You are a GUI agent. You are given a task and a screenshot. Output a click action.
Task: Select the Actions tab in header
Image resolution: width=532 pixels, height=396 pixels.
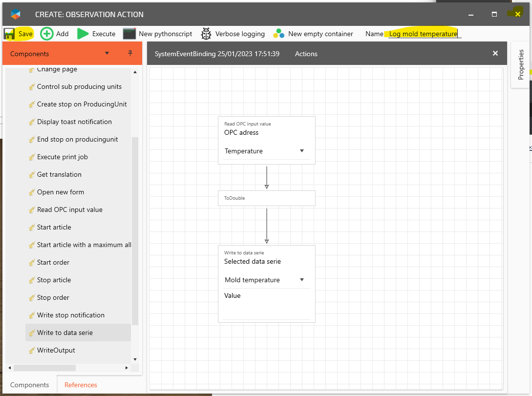coord(306,54)
